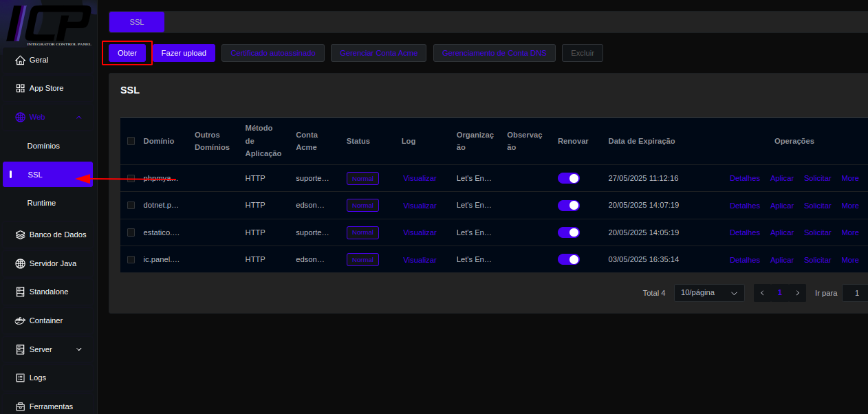
Task: Select SSL in the sidebar menu
Action: point(47,175)
